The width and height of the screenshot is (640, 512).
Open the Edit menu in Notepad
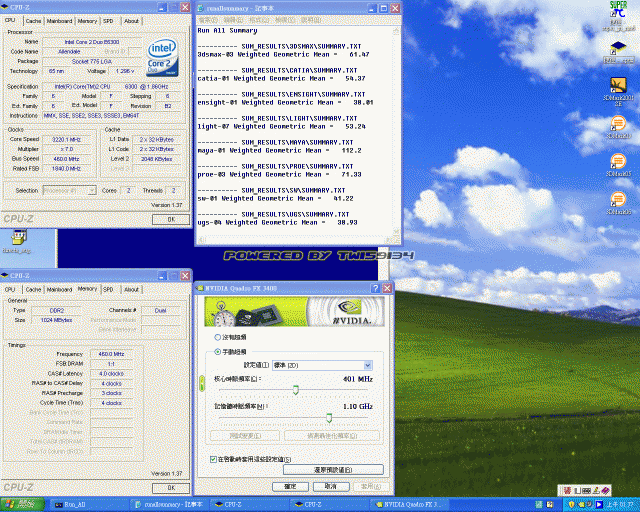(233, 20)
